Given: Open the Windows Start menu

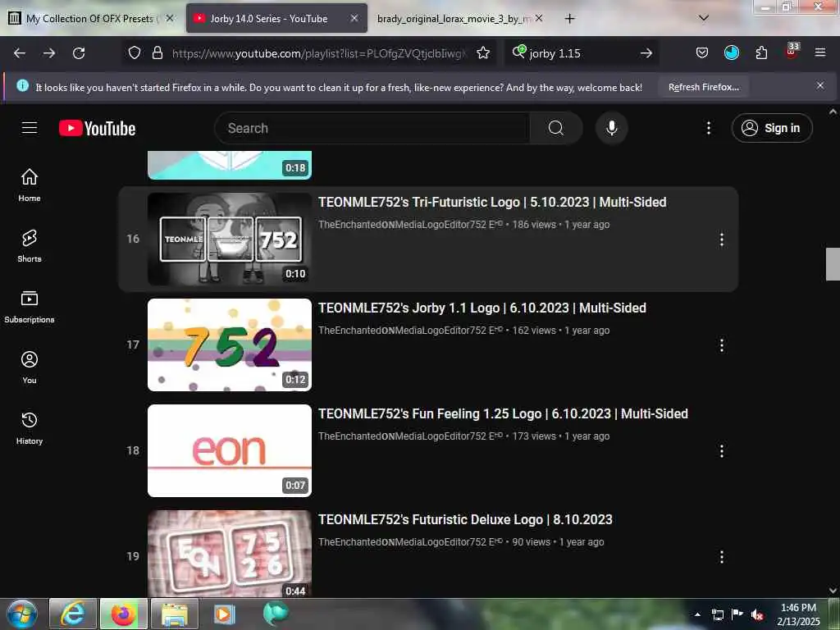Looking at the screenshot, I should point(22,614).
